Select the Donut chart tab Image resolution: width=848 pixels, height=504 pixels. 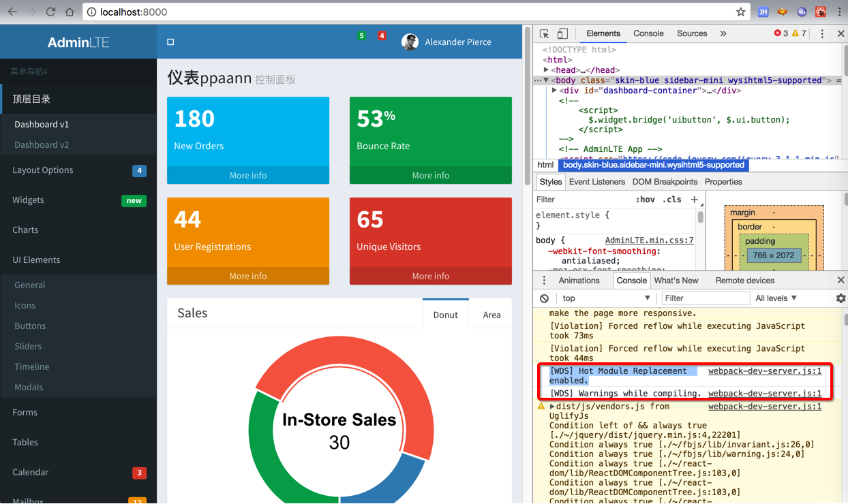pyautogui.click(x=446, y=315)
